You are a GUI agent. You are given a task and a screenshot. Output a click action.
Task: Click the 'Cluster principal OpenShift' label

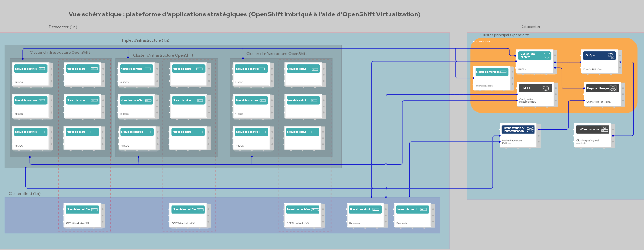pyautogui.click(x=505, y=35)
